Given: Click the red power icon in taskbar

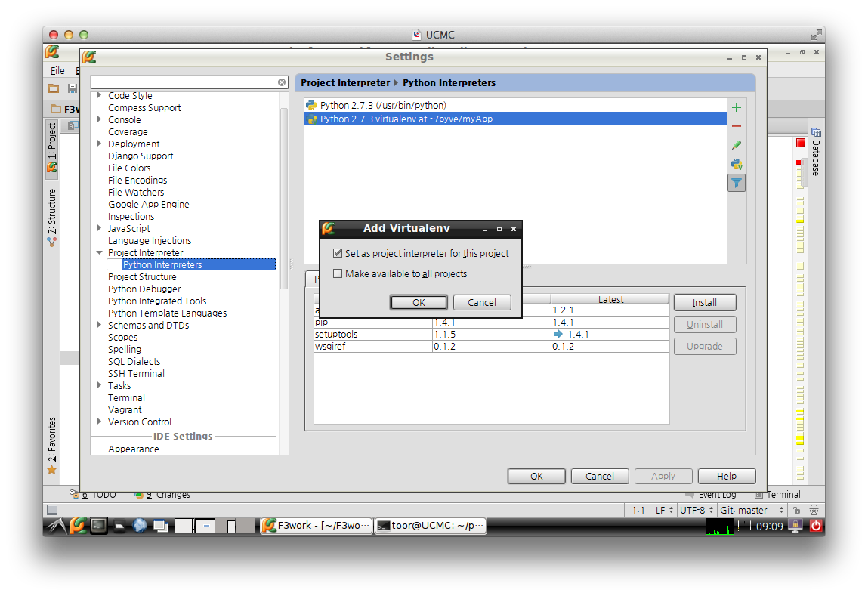Looking at the screenshot, I should [x=816, y=525].
